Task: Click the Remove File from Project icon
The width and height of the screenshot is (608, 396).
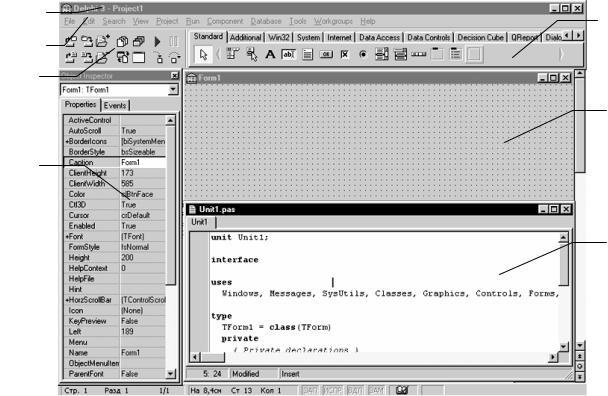Action: 103,57
